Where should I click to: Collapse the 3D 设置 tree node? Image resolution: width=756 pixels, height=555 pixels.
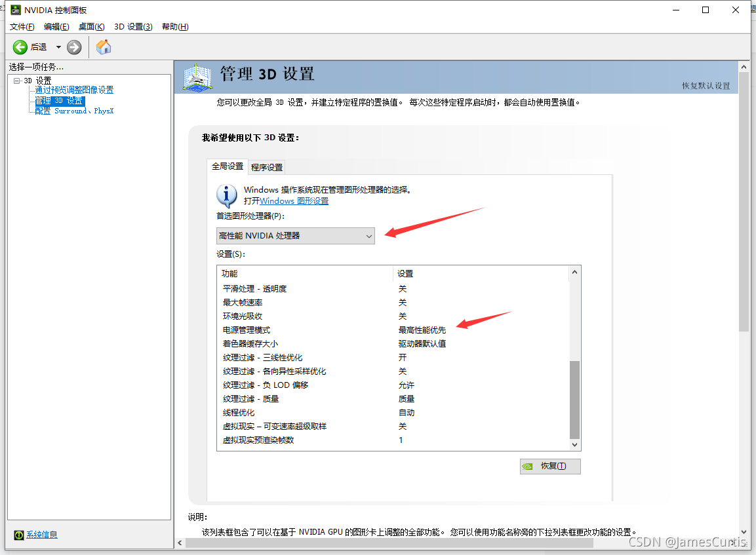coord(17,81)
